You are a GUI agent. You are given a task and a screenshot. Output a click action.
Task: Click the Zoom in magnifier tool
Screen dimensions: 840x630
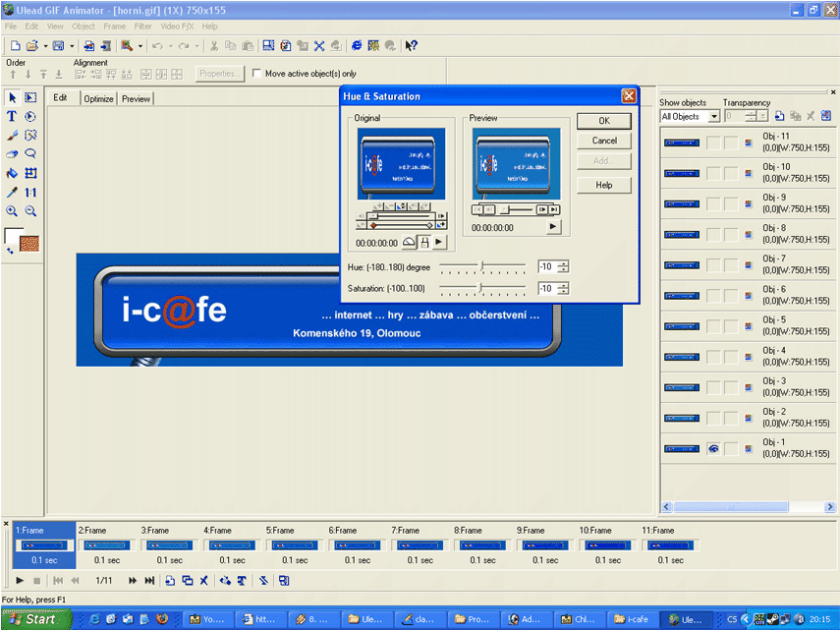point(13,211)
